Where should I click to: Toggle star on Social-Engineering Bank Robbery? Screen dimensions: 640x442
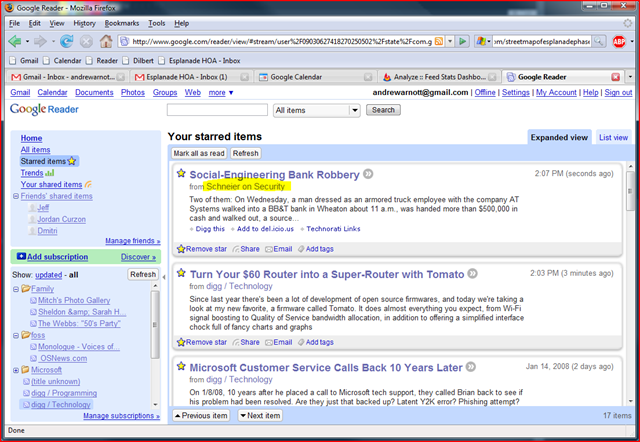(181, 173)
